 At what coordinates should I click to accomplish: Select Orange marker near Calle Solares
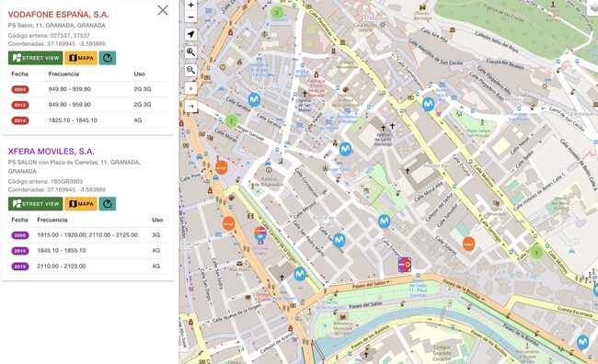[x=468, y=244]
